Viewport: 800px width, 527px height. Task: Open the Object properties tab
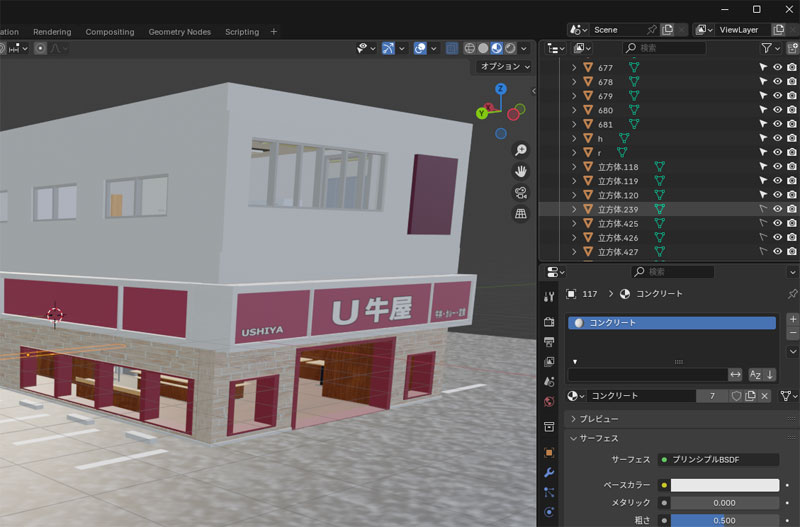pyautogui.click(x=549, y=453)
